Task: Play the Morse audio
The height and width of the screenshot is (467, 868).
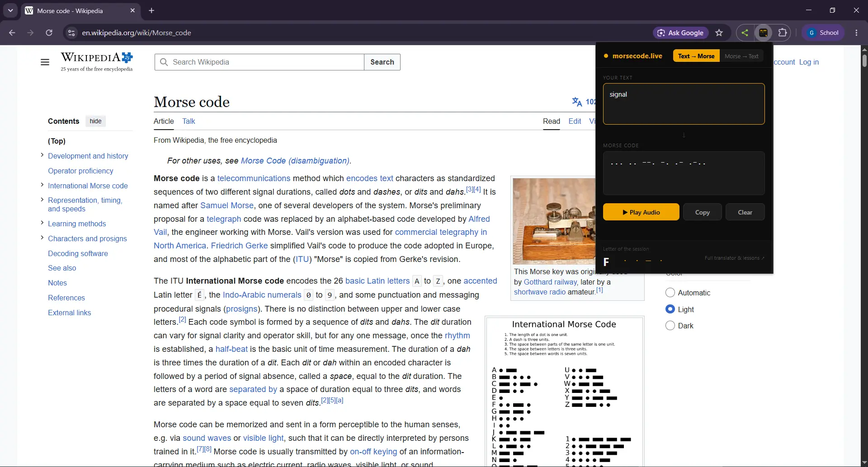Action: (641, 212)
